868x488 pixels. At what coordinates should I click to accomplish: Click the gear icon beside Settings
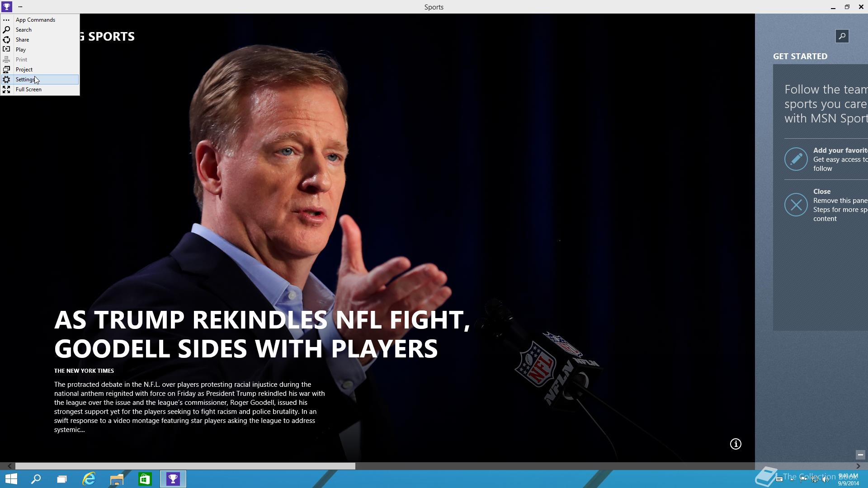[6, 80]
